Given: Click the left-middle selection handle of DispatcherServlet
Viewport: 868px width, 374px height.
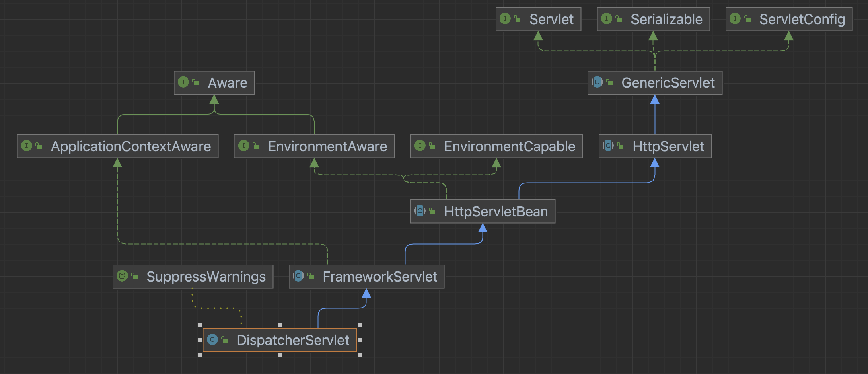Looking at the screenshot, I should (200, 340).
